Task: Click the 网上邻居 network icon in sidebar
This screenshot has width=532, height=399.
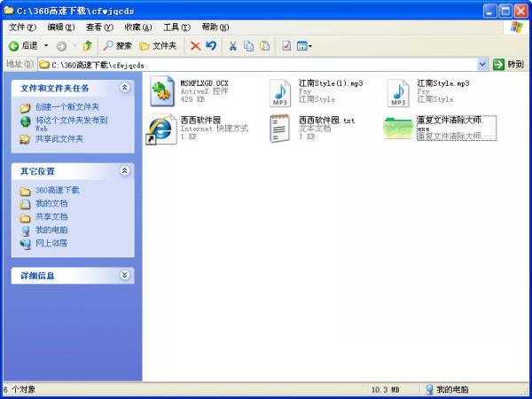Action: (x=25, y=244)
